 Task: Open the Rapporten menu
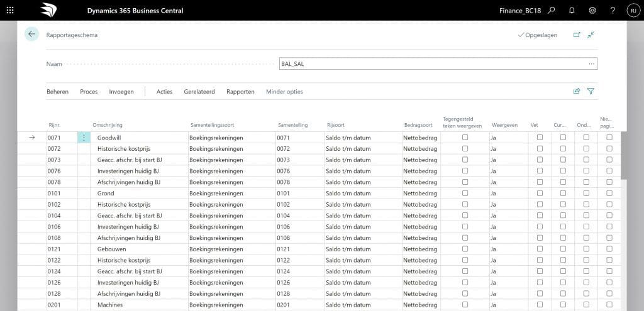click(240, 92)
